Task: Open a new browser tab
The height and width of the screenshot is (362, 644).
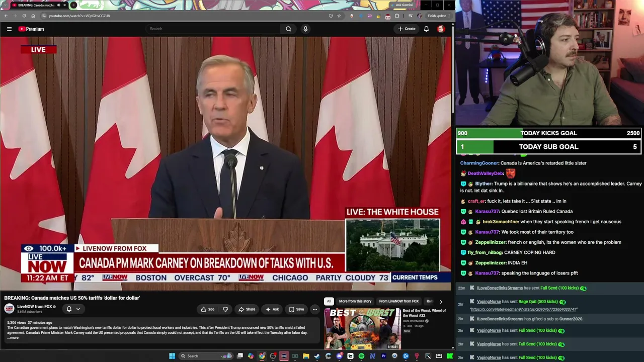Action: [x=73, y=5]
